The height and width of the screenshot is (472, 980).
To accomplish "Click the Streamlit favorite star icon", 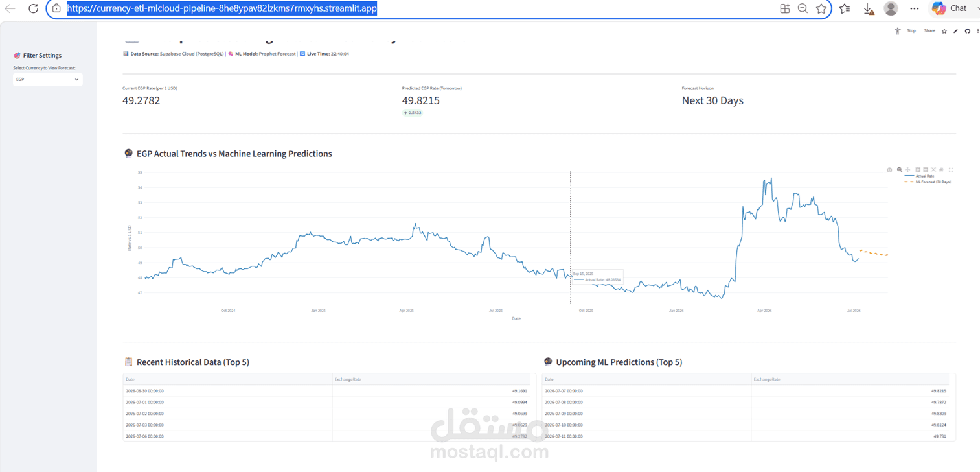I will tap(944, 31).
